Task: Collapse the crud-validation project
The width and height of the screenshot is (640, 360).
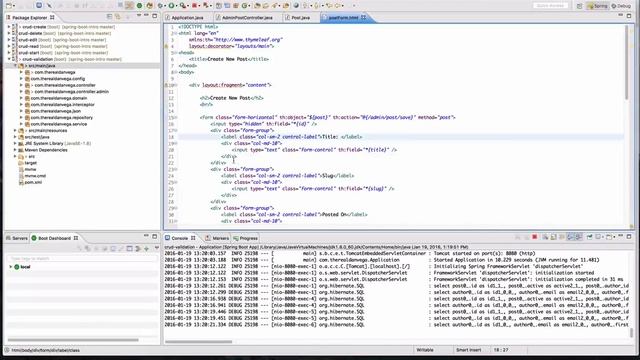Action: click(x=9, y=59)
